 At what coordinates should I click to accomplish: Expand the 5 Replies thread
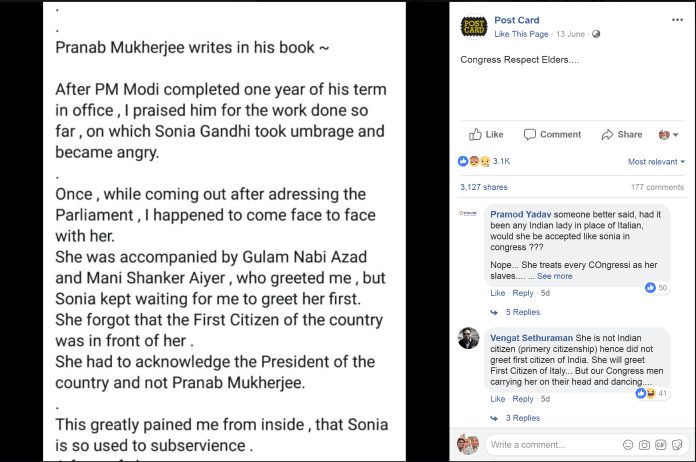(522, 312)
